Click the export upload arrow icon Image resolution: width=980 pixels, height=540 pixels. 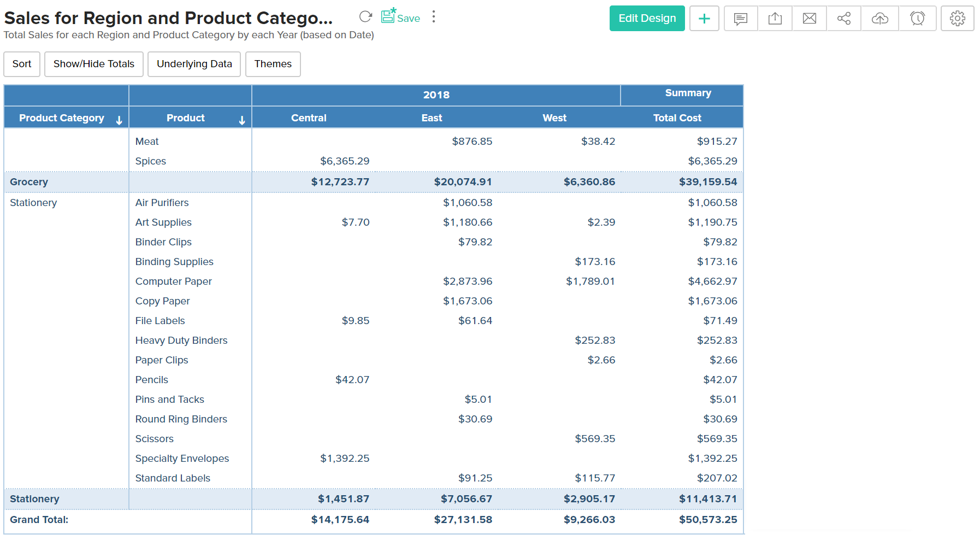click(x=775, y=19)
